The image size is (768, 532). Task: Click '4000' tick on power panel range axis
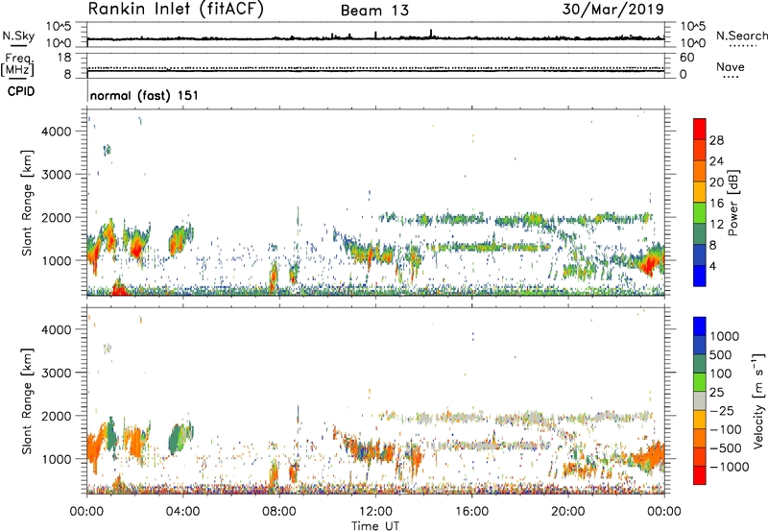57,132
